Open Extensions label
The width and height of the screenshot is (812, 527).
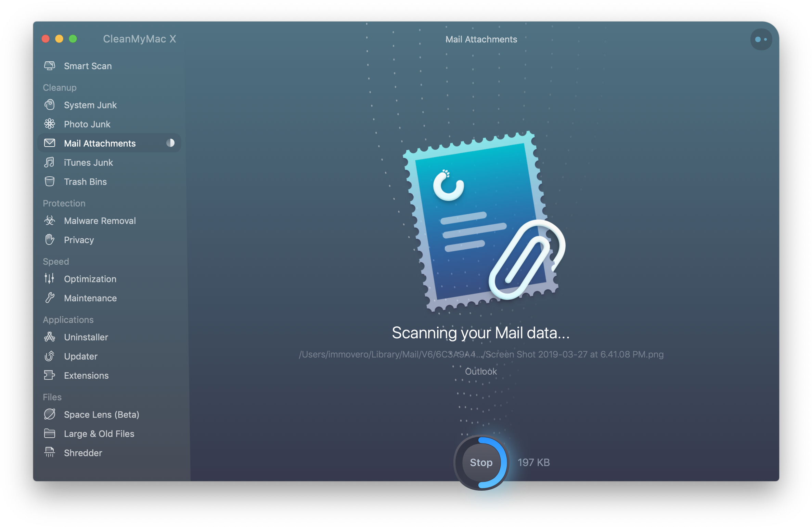(x=86, y=376)
